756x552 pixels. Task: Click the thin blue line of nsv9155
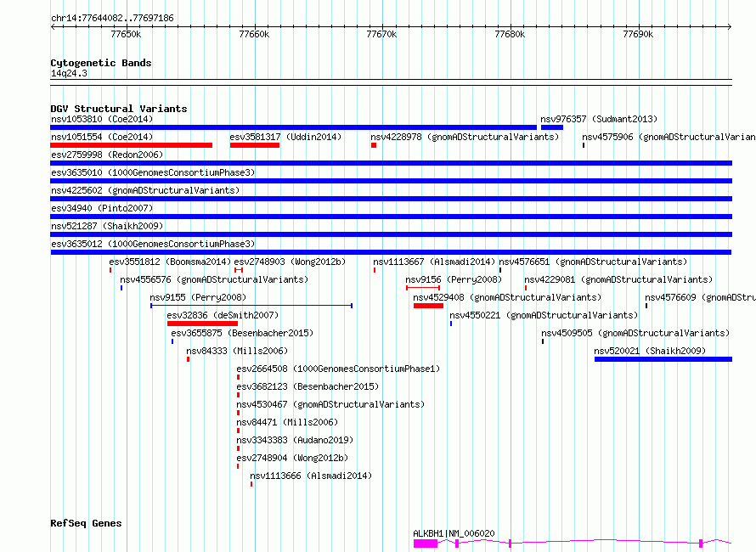[x=251, y=306]
